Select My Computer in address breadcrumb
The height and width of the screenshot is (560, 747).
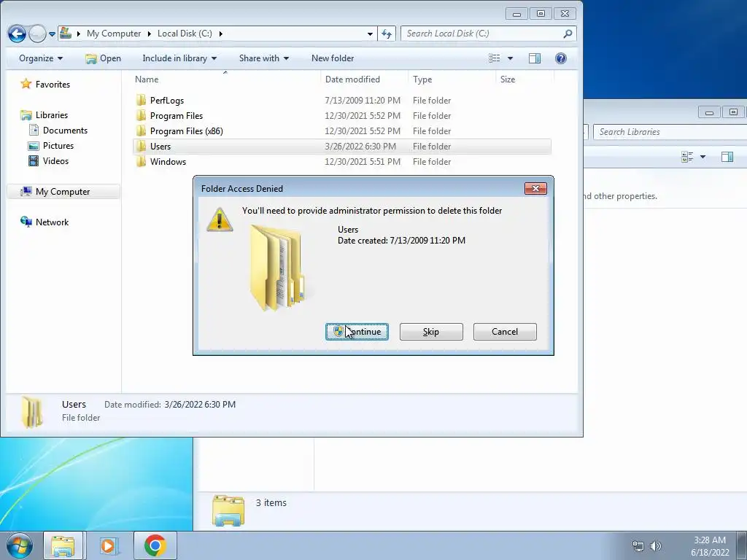point(113,34)
